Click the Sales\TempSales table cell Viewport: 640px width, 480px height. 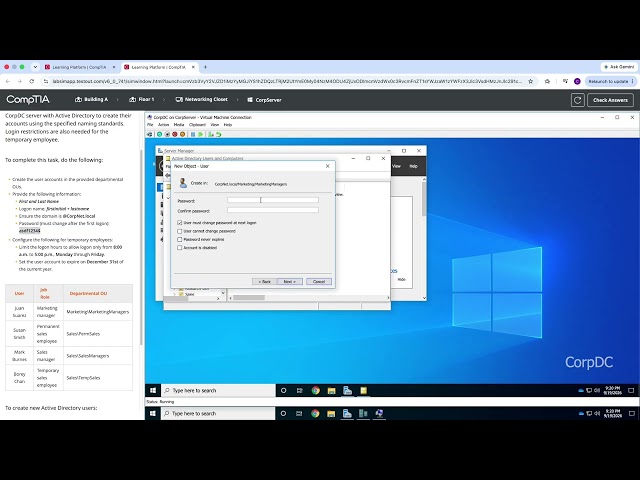click(98, 378)
